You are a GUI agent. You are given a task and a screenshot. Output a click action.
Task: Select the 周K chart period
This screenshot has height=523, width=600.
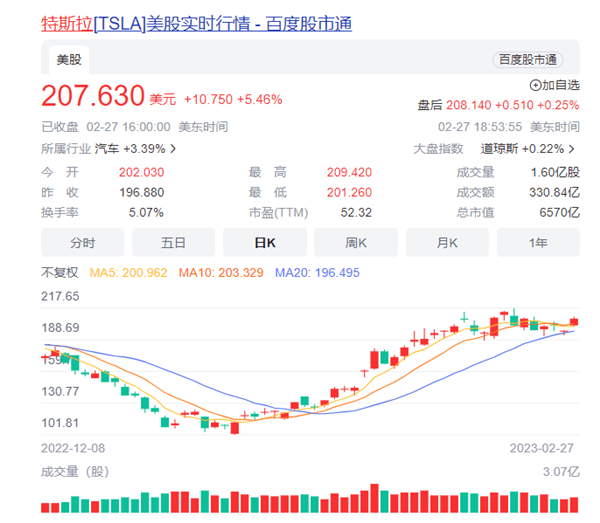tap(355, 243)
